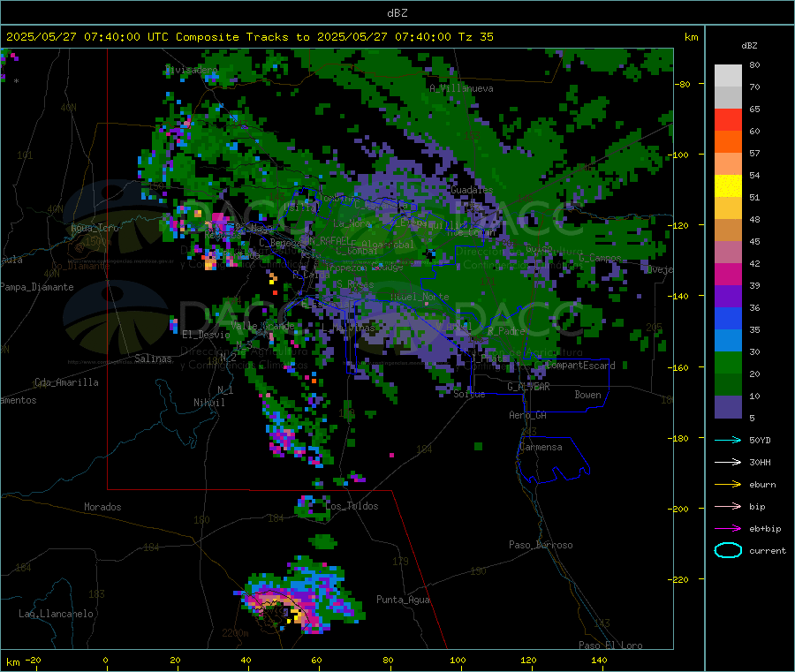This screenshot has height=672, width=795.
Task: Click the 'Paso_El_Loro' map label
Action: (610, 646)
